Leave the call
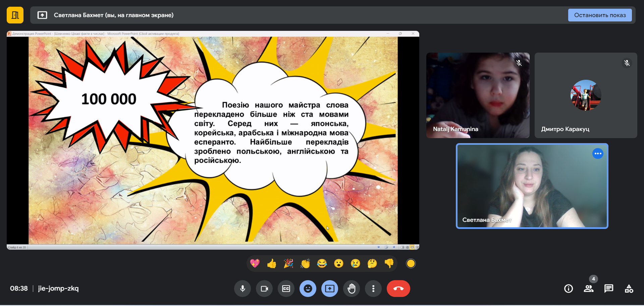The height and width of the screenshot is (306, 644). 398,289
